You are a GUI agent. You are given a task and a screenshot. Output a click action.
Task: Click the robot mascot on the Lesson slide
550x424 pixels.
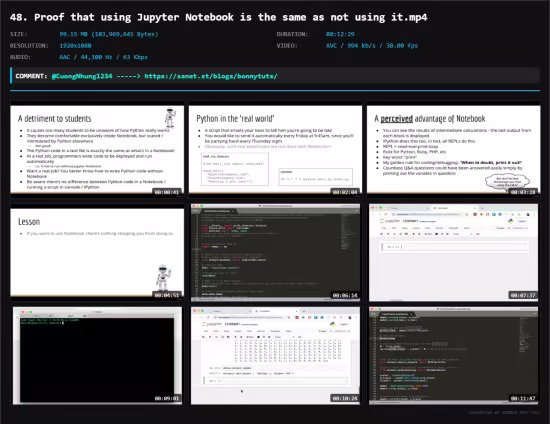[163, 277]
